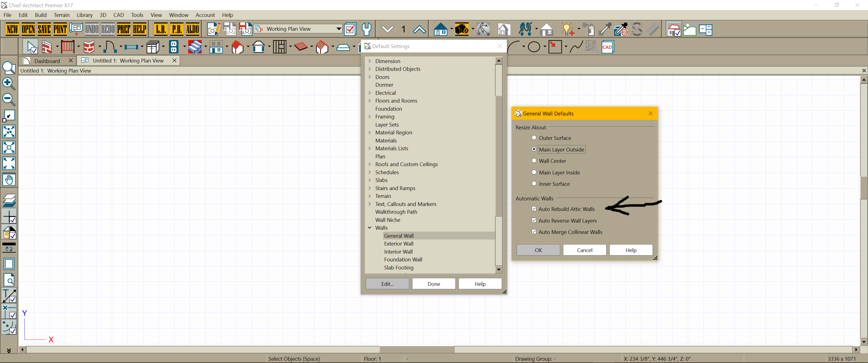
Task: Select the Wall Center radio option
Action: pos(534,161)
